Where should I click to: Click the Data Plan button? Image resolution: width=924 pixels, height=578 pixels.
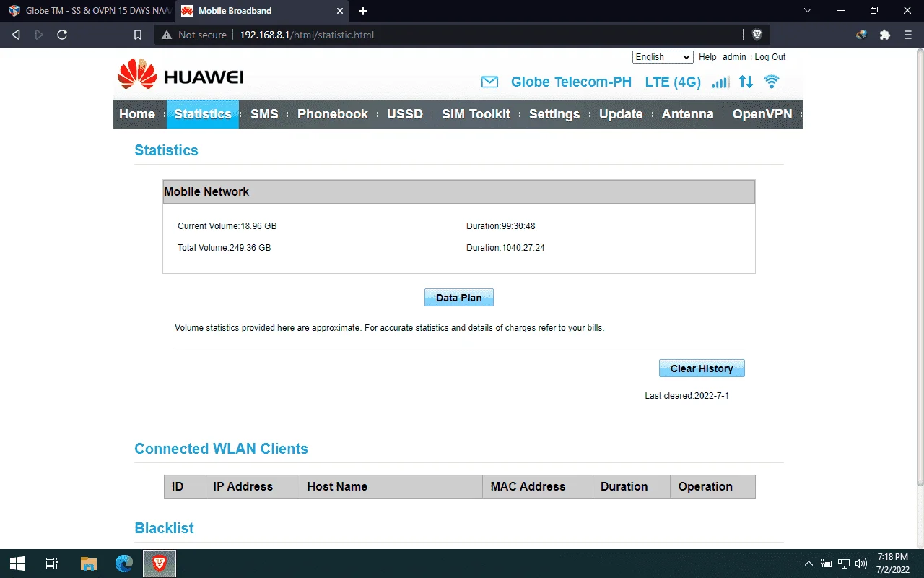tap(459, 298)
